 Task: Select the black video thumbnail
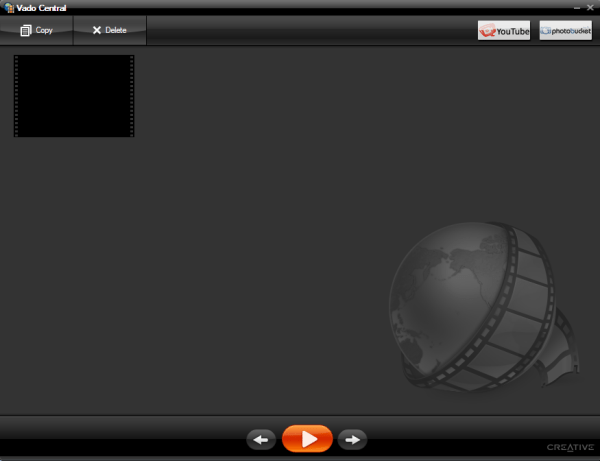(74, 96)
